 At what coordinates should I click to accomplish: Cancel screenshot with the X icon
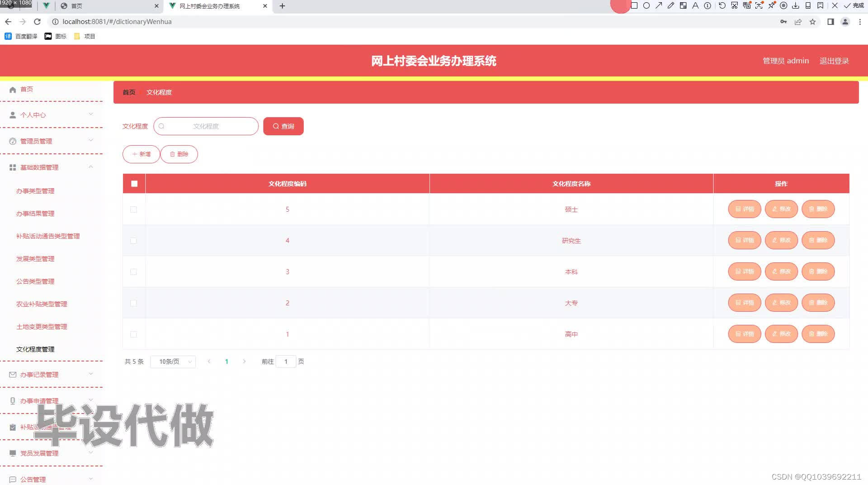pyautogui.click(x=835, y=6)
